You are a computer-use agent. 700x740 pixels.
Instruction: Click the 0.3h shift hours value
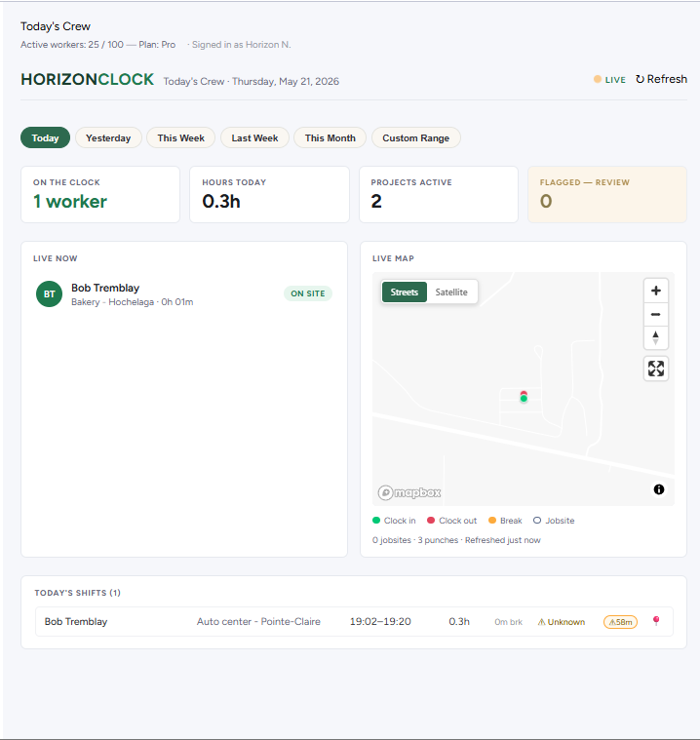coord(459,622)
